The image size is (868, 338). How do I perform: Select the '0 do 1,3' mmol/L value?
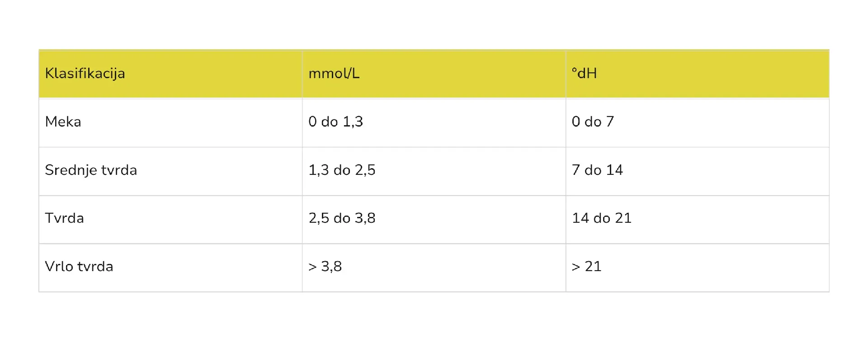[x=335, y=122]
